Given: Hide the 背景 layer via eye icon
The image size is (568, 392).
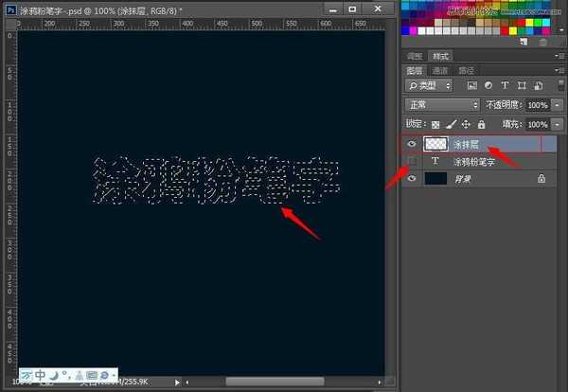Looking at the screenshot, I should pyautogui.click(x=412, y=178).
